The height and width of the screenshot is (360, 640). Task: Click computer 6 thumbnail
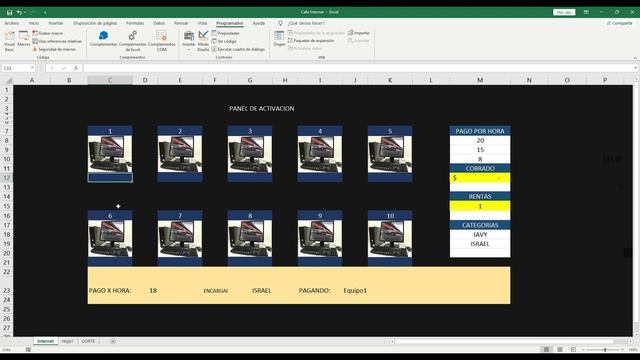[x=110, y=239]
